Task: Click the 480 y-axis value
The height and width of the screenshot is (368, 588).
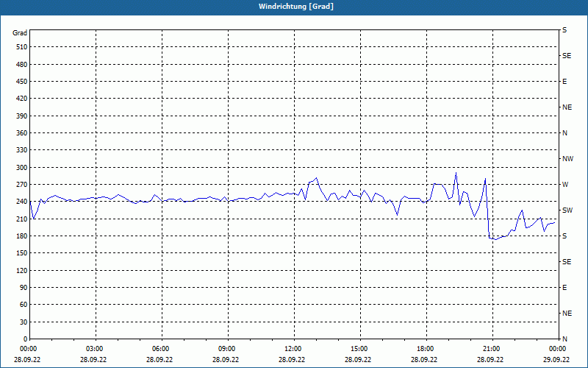Action: point(21,65)
